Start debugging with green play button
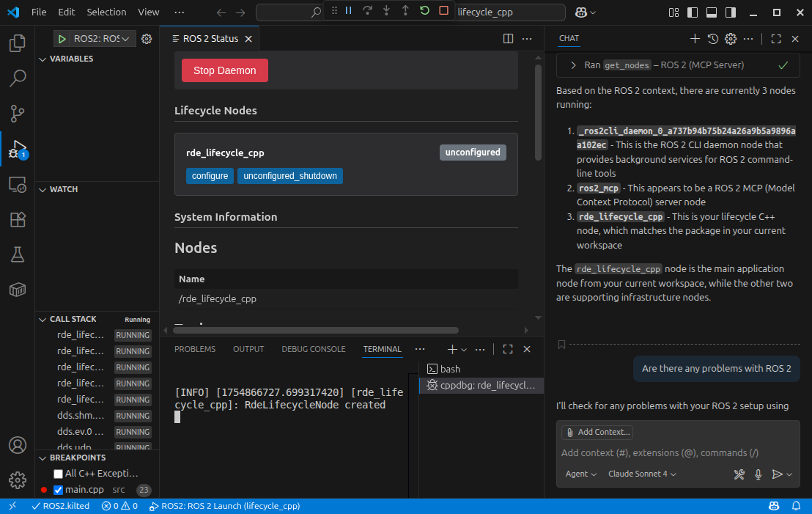This screenshot has width=812, height=514. (x=62, y=39)
